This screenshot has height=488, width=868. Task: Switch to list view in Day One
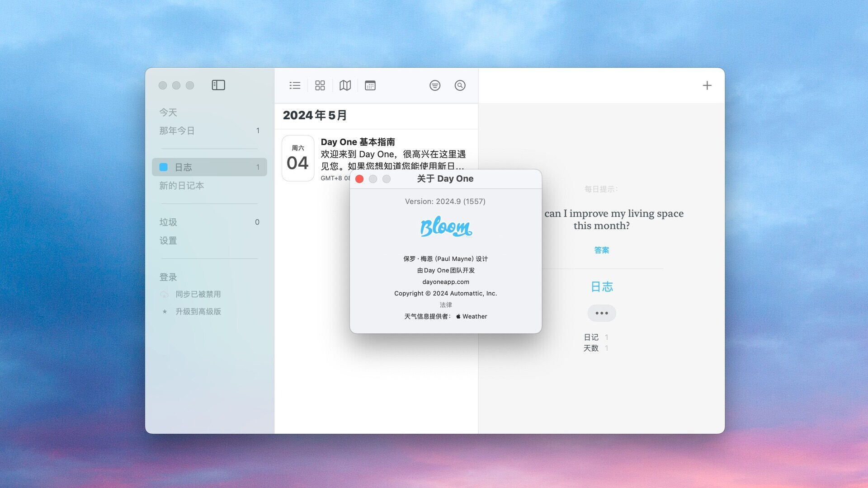pos(294,85)
